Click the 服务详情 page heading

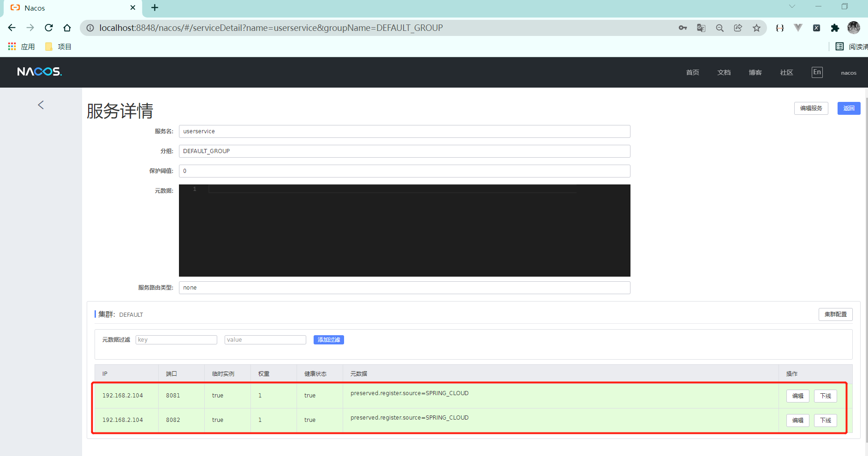[120, 111]
